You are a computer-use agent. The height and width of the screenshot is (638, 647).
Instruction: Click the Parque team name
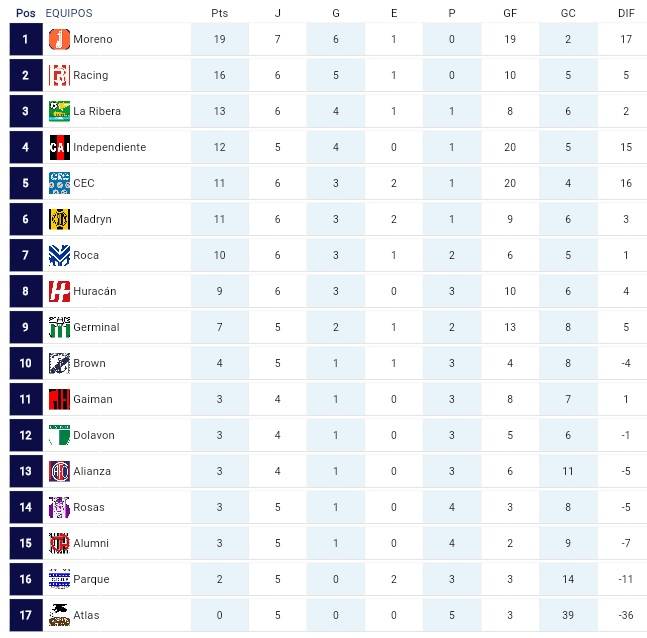tap(91, 579)
